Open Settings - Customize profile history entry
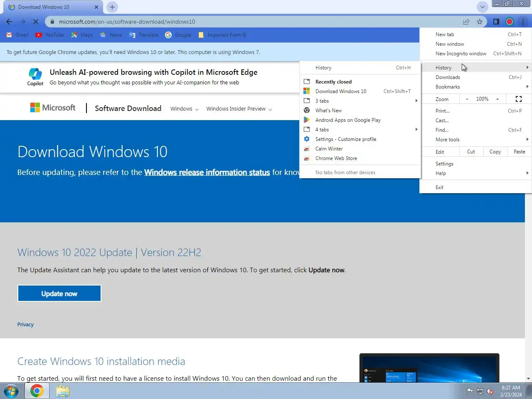The height and width of the screenshot is (399, 532). pyautogui.click(x=360, y=139)
